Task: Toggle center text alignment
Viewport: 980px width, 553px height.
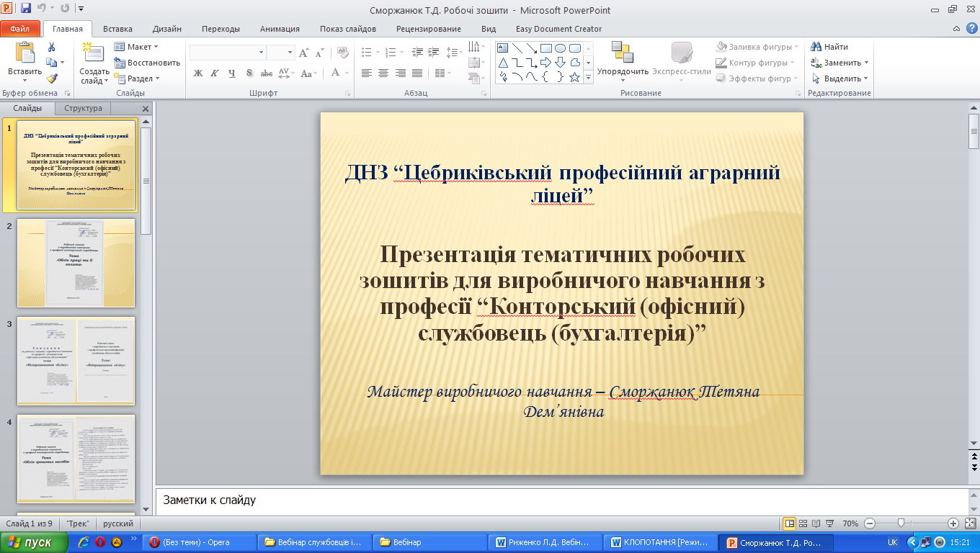Action: click(x=383, y=73)
